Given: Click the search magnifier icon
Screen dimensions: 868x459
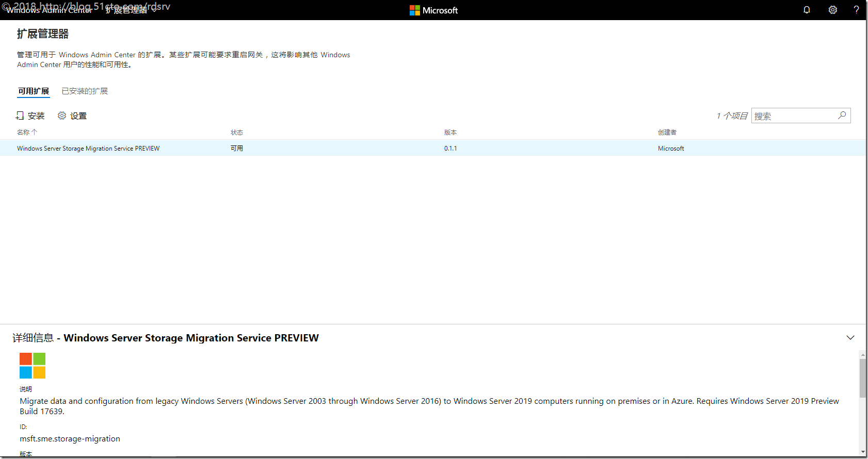Looking at the screenshot, I should tap(842, 115).
